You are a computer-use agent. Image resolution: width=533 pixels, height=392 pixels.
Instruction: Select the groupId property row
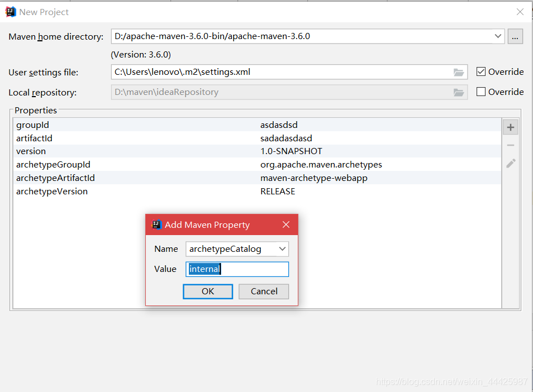coord(257,125)
